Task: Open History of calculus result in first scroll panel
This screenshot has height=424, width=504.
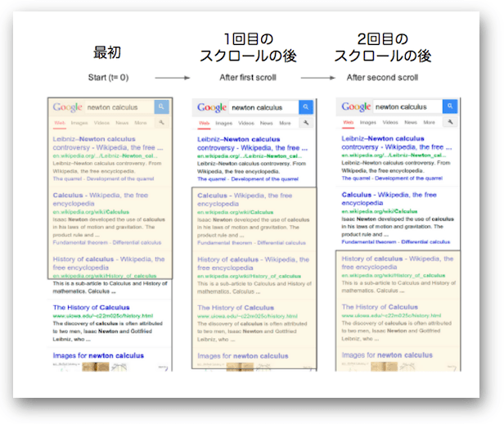Action: 253,264
